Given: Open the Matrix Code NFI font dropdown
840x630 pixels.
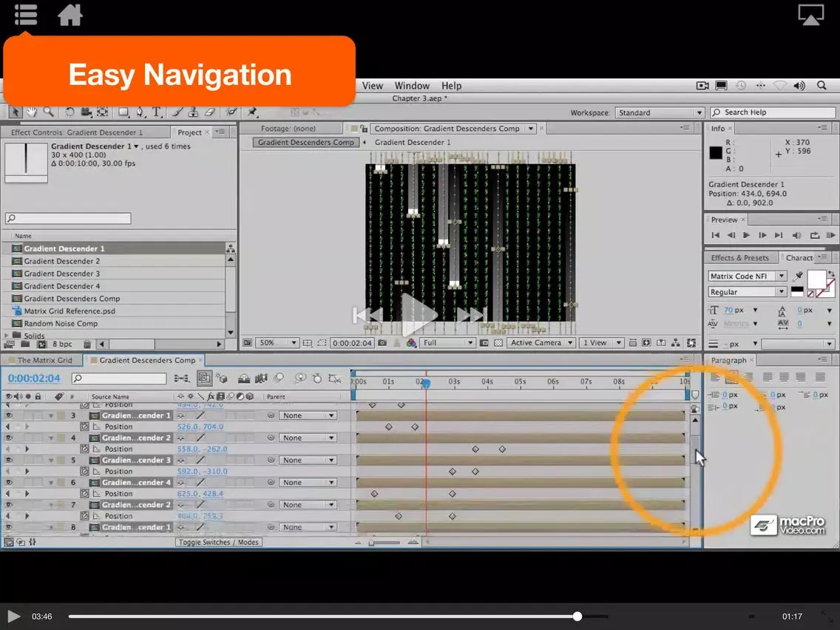Looking at the screenshot, I should (x=748, y=276).
